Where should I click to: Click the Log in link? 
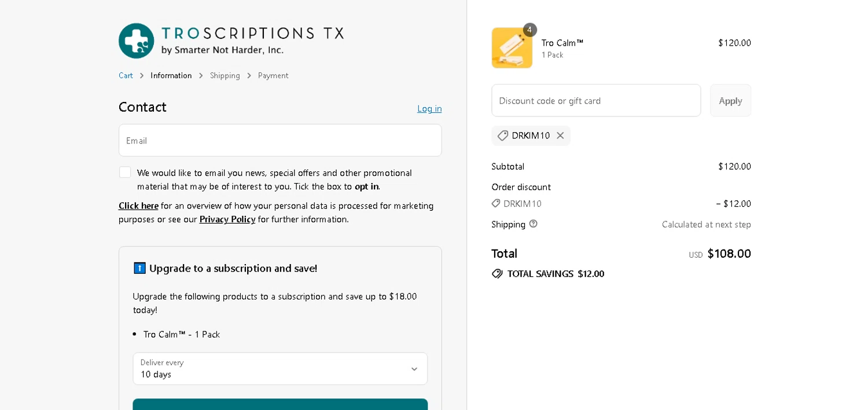point(429,108)
